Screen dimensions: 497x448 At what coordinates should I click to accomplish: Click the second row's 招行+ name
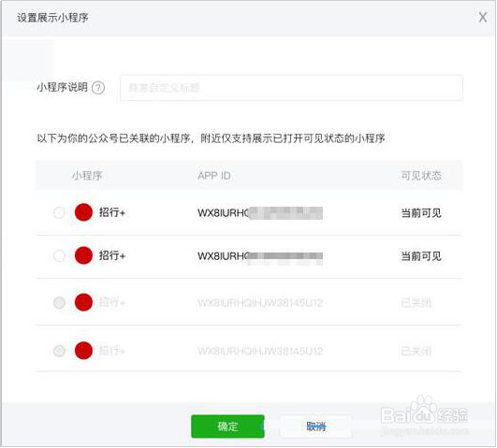click(112, 255)
